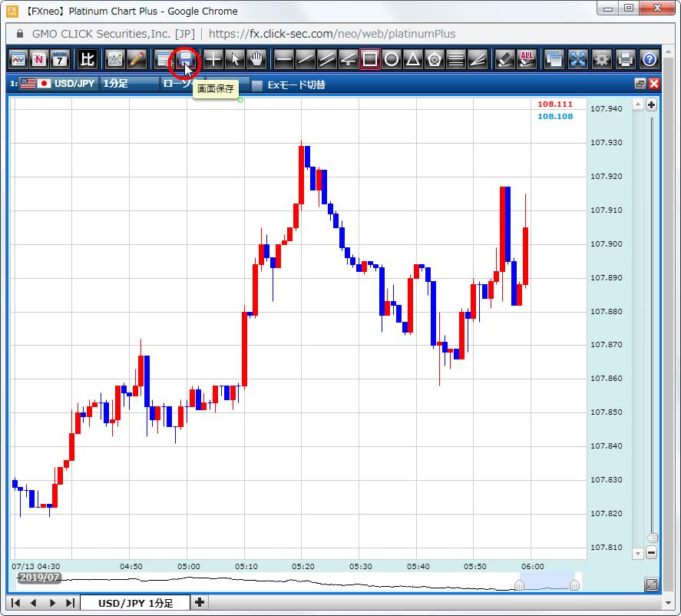Jump to the first tab with the arrow
Image resolution: width=681 pixels, height=616 pixels.
coord(15,603)
